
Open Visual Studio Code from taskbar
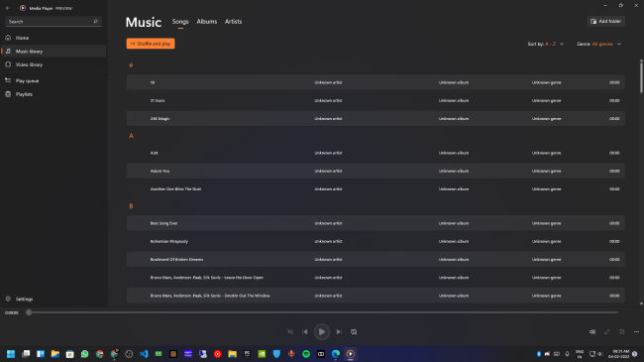point(144,354)
